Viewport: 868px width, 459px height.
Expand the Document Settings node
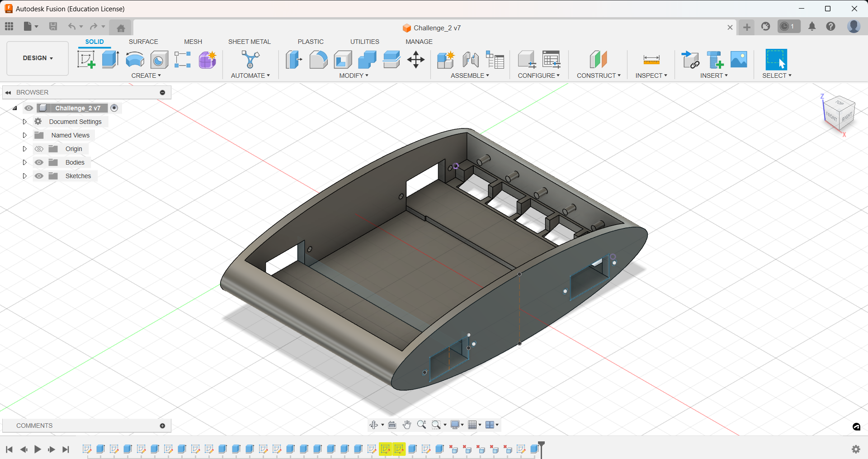pos(25,122)
